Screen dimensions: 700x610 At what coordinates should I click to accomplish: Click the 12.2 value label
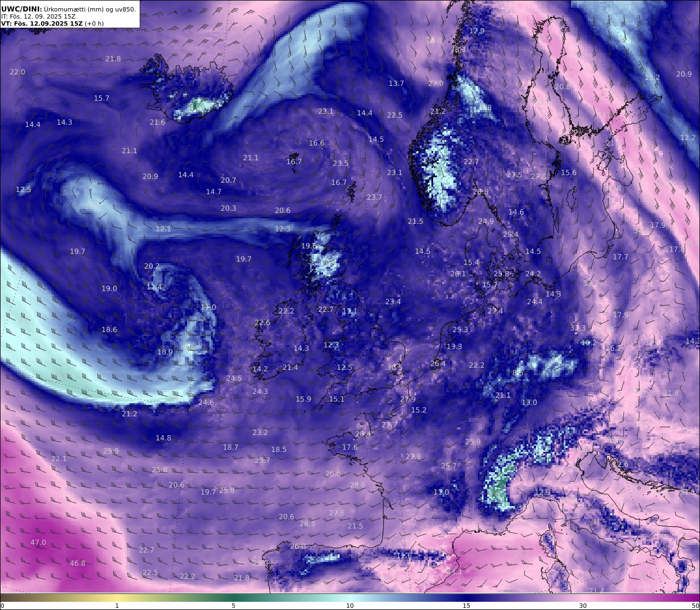coord(688,138)
